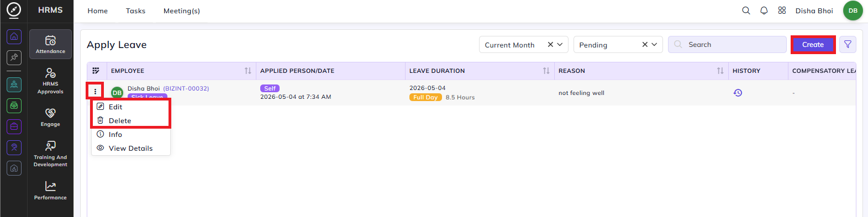Click the Full Day badge

coord(425,97)
